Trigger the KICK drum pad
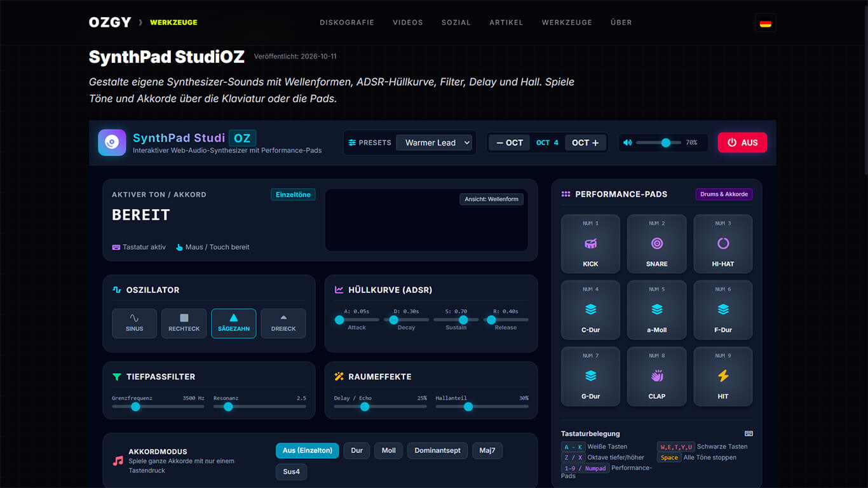 (590, 244)
